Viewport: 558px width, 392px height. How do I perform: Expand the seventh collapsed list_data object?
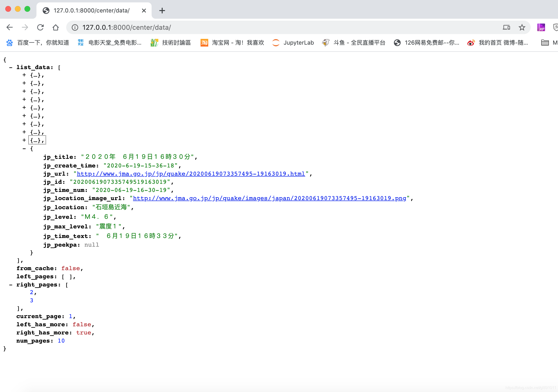pyautogui.click(x=24, y=124)
